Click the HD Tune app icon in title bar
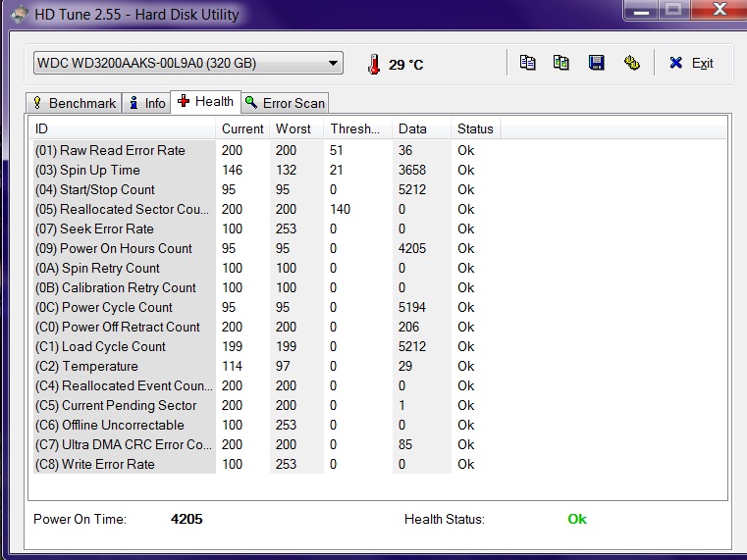 click(x=19, y=14)
